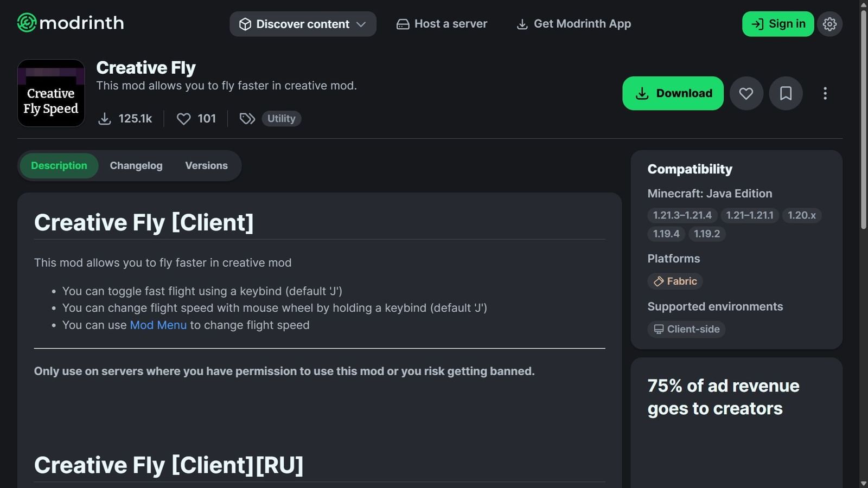Select the 1.21.3–1.21.4 compatibility chip
This screenshot has width=868, height=488.
pyautogui.click(x=681, y=215)
